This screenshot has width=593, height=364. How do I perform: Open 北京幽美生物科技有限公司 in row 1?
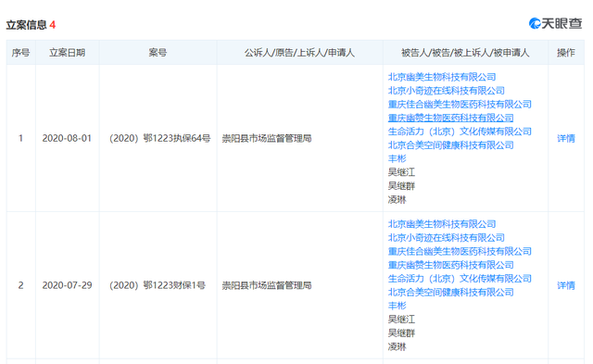(442, 77)
